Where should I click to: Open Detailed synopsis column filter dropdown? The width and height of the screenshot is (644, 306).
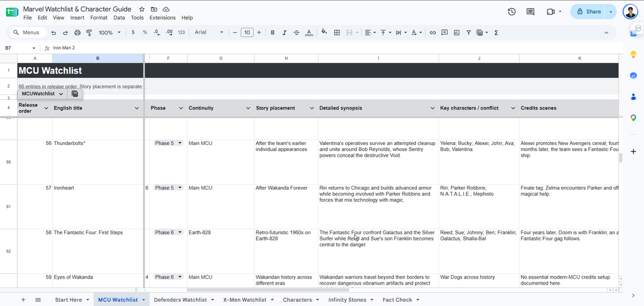[x=433, y=108]
